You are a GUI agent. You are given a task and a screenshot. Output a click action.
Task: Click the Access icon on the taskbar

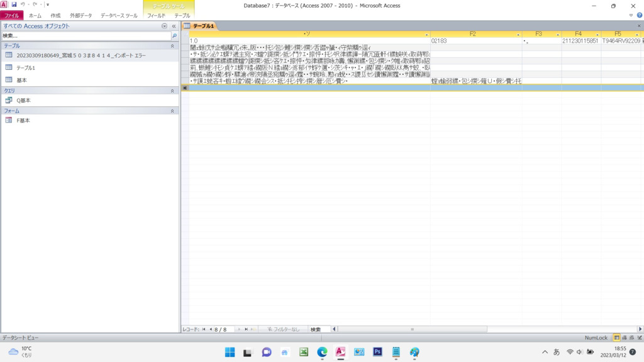pos(340,352)
